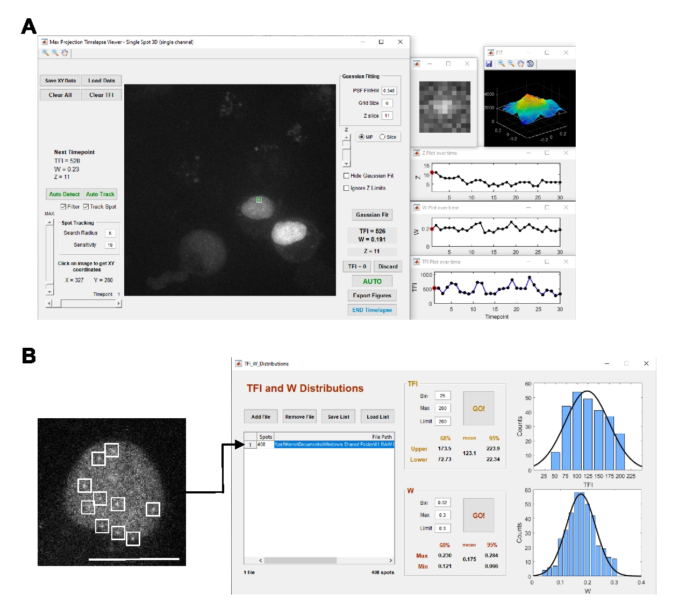Click GO! button in W panel
The width and height of the screenshot is (679, 616).
click(478, 515)
